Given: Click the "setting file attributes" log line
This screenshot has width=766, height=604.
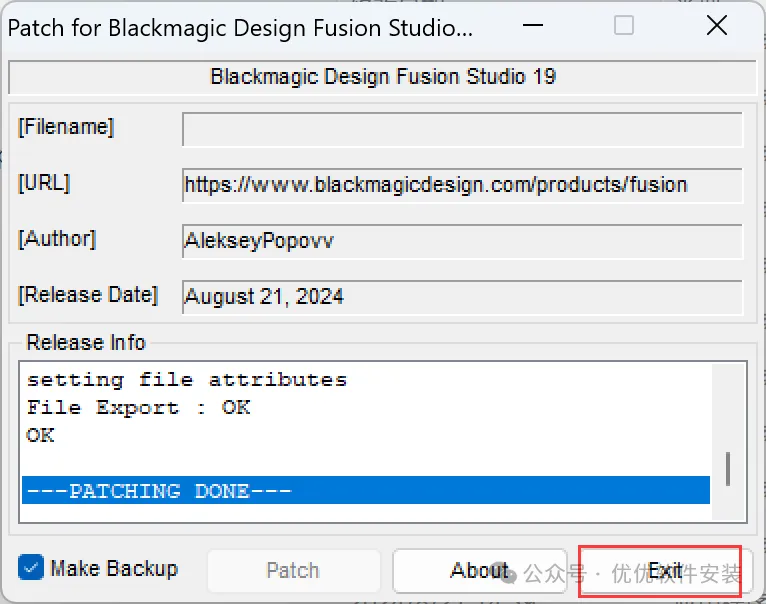Looking at the screenshot, I should click(x=186, y=380).
